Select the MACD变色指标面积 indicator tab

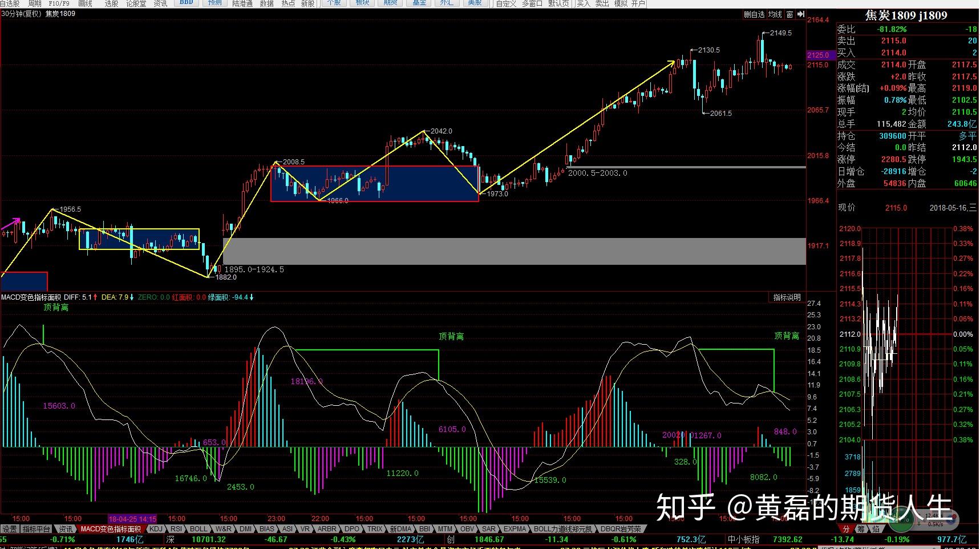click(111, 529)
